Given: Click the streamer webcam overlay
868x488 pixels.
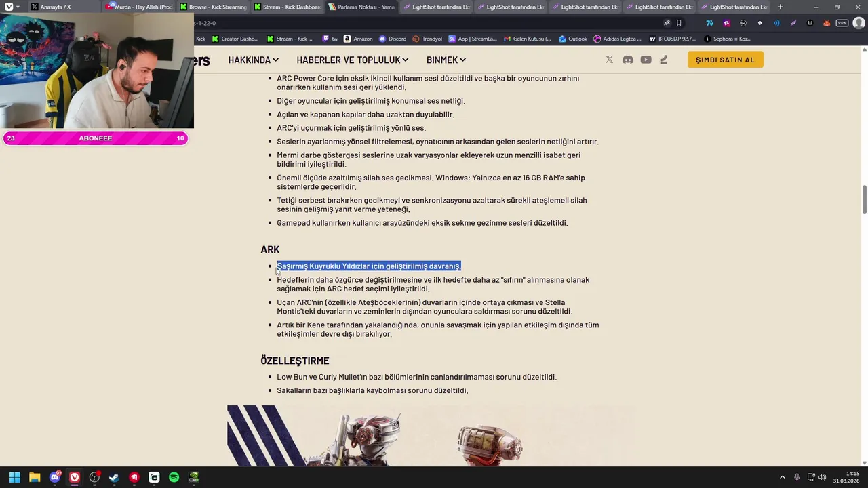Looking at the screenshot, I should click(97, 70).
